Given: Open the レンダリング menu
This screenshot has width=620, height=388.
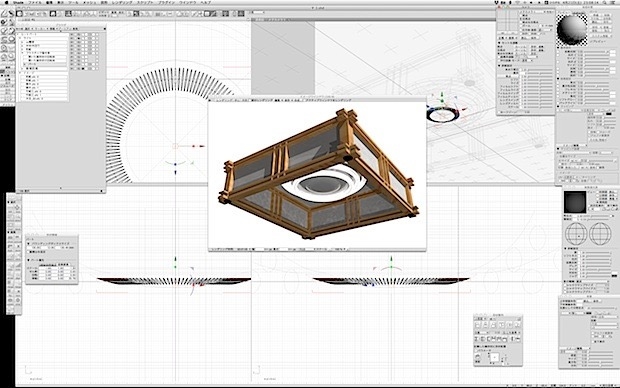Looking at the screenshot, I should click(x=121, y=2).
